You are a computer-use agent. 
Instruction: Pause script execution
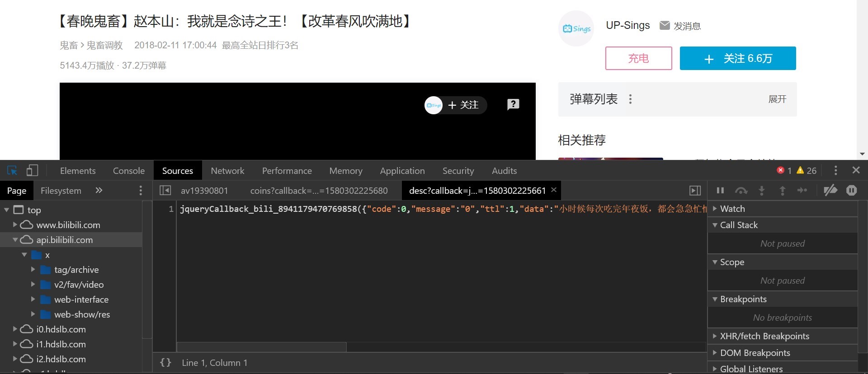[x=721, y=191]
